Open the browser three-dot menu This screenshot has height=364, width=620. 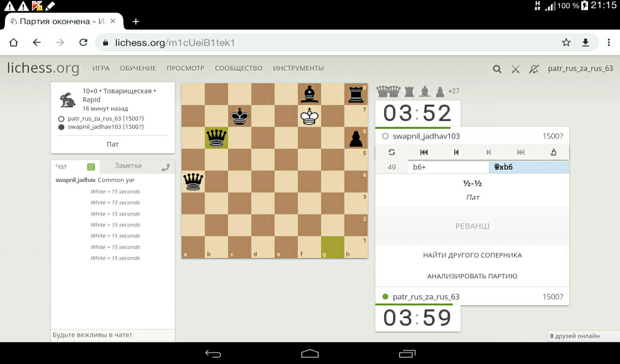click(x=609, y=43)
